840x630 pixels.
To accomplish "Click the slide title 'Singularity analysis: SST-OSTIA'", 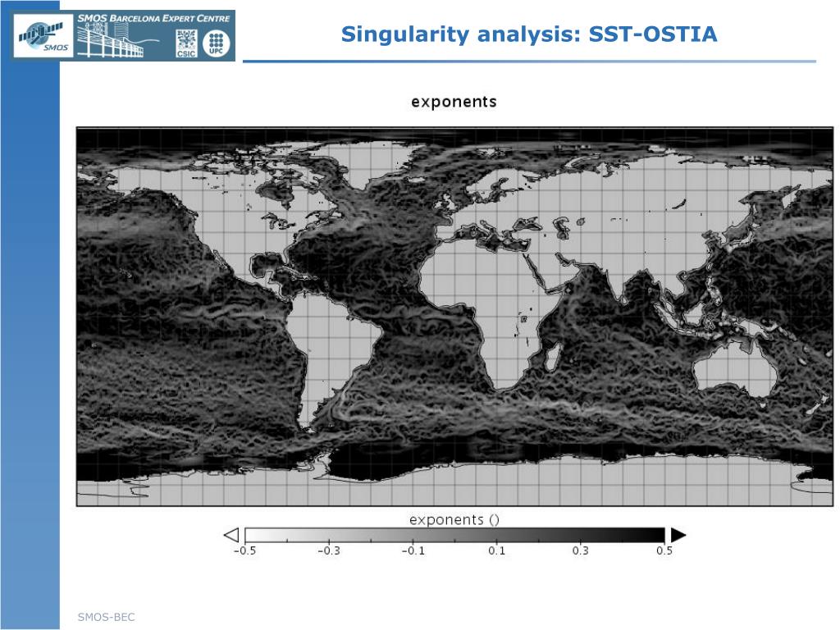I will [529, 34].
